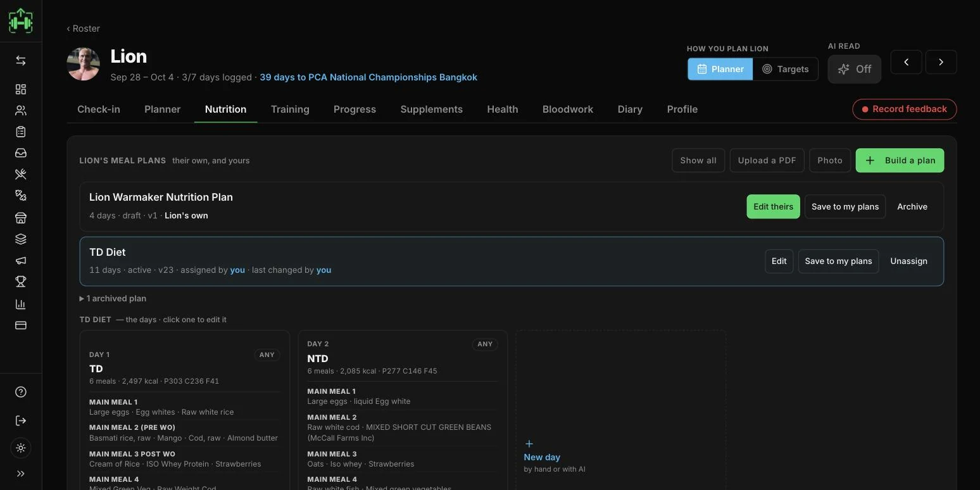Open the Day 1 TD card

tap(185, 410)
